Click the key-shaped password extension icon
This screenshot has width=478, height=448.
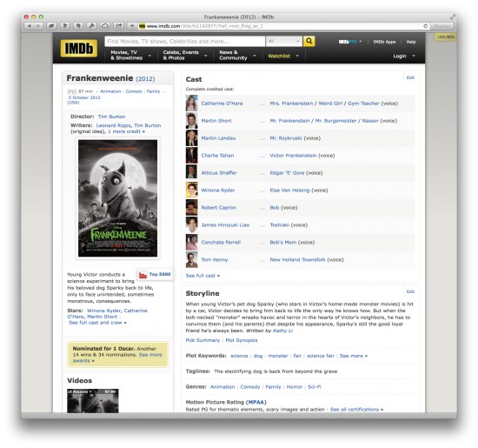click(x=91, y=26)
